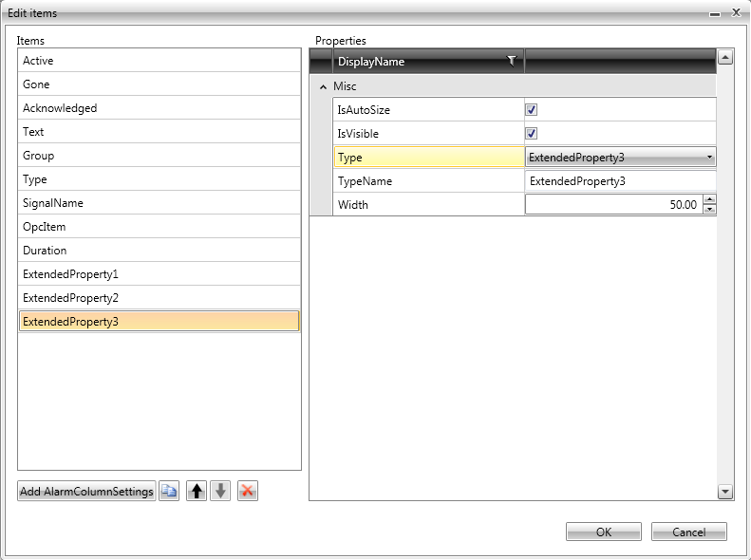
Task: Click the DisplayName filter funnel icon
Action: tap(512, 62)
